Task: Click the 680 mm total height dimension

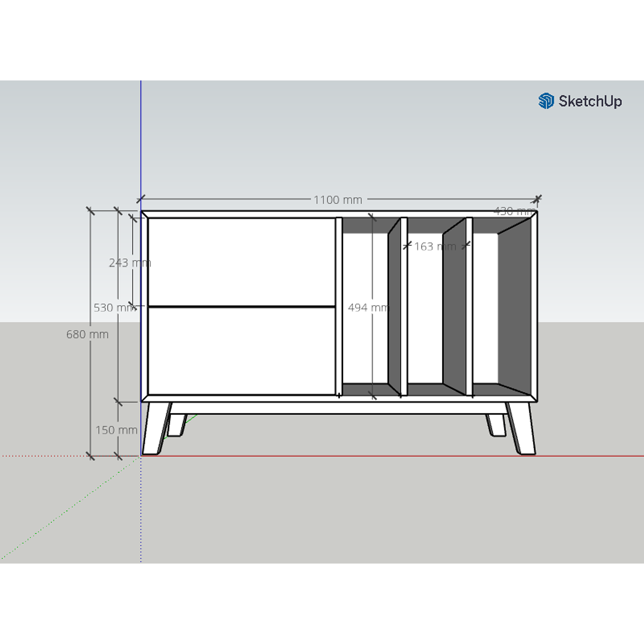Action: [87, 334]
